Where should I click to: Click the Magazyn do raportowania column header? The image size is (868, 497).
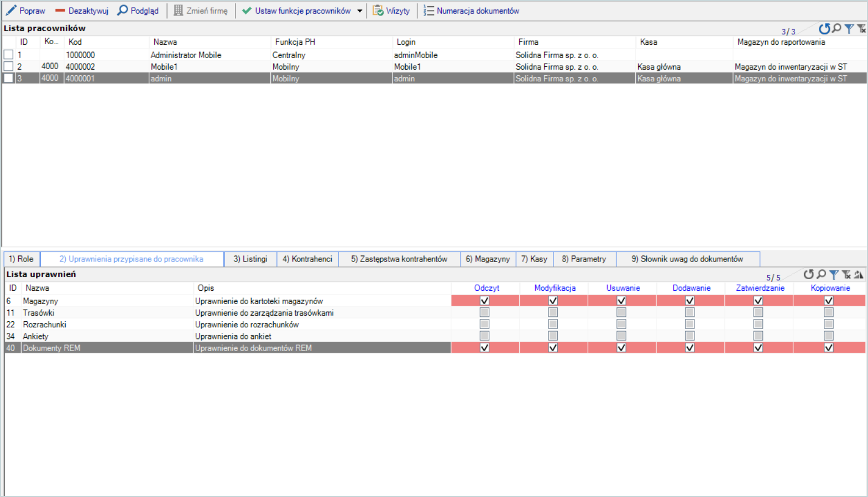[800, 42]
